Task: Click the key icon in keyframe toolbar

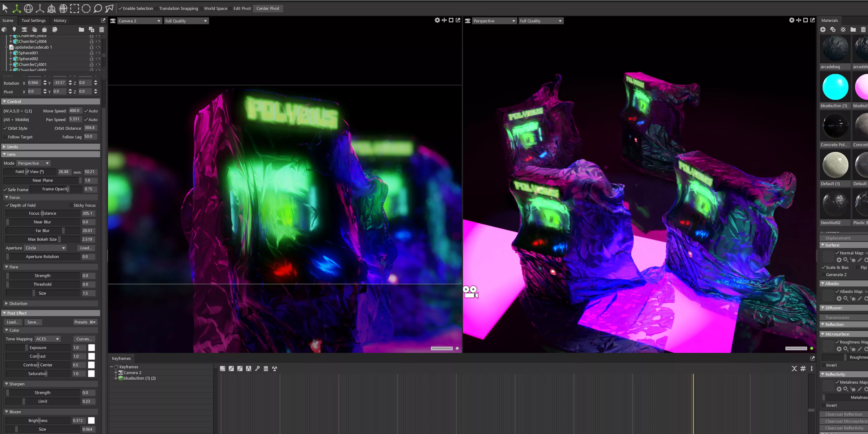Action: click(x=257, y=369)
